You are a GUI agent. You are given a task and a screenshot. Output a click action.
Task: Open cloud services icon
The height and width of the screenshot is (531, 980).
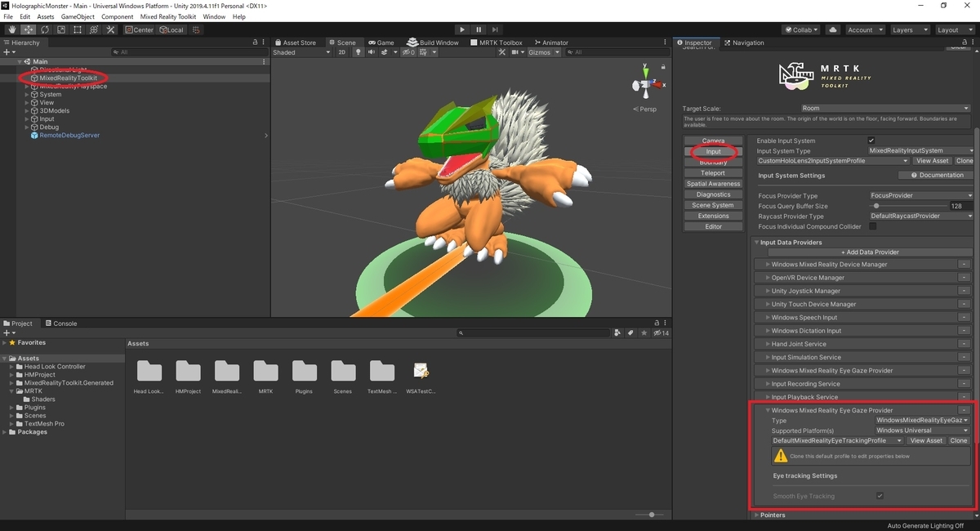point(832,29)
